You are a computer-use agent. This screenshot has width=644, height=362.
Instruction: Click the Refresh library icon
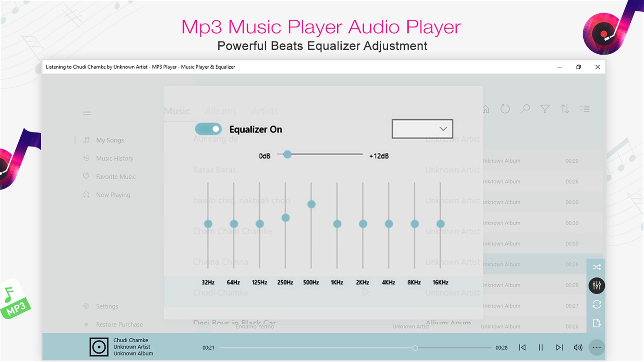505,109
